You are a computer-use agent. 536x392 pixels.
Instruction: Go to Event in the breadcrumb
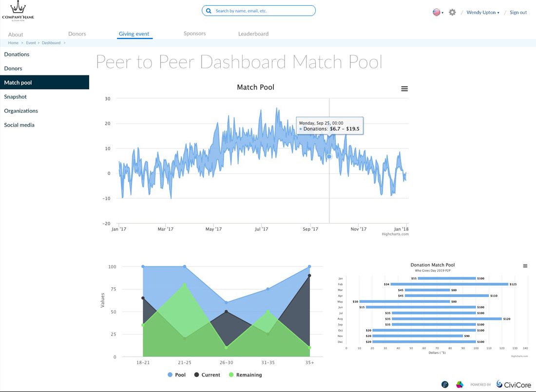(x=31, y=43)
